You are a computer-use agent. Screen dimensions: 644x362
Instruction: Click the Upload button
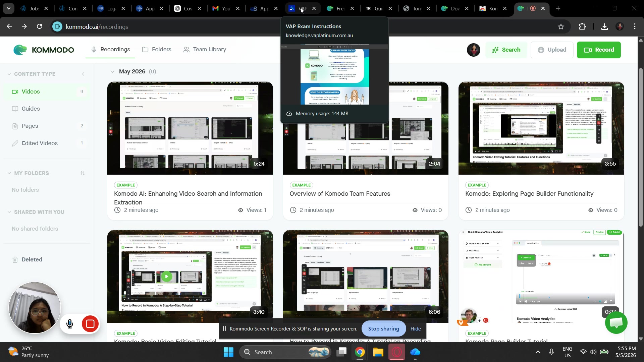point(552,50)
